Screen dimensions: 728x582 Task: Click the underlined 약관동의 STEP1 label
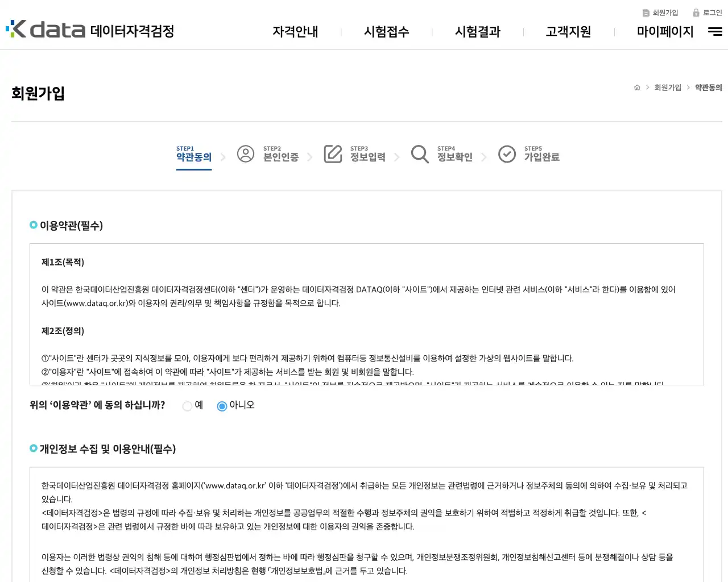pos(194,157)
